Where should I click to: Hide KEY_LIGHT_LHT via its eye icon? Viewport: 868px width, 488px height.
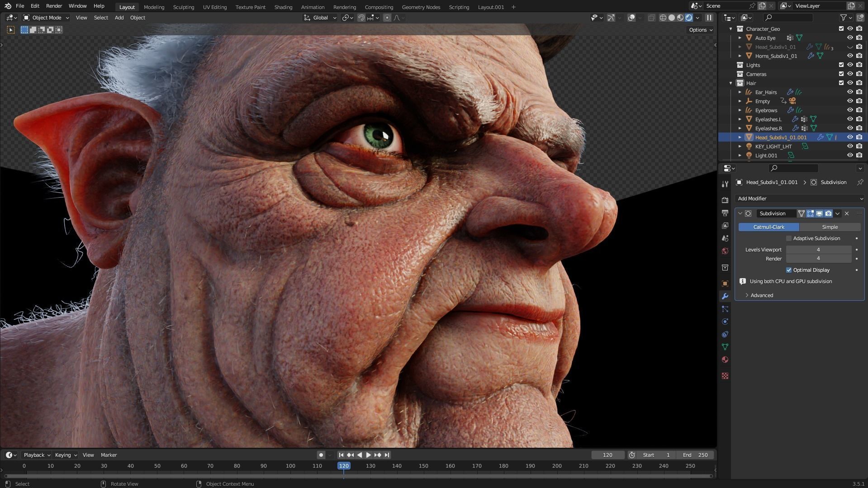coord(850,146)
